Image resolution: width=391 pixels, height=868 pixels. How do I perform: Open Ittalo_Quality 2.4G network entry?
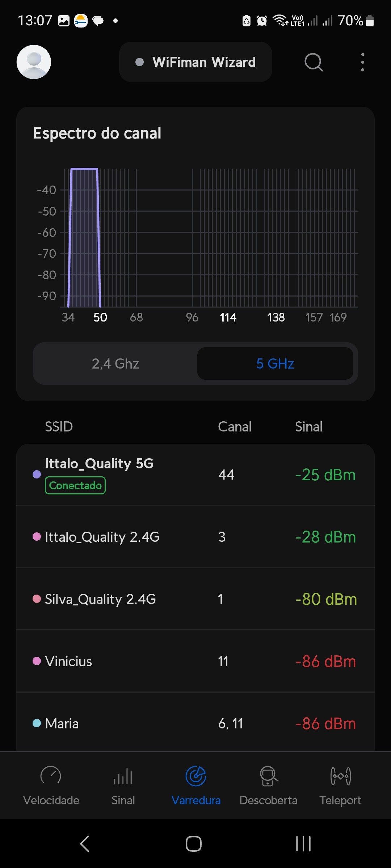click(195, 537)
